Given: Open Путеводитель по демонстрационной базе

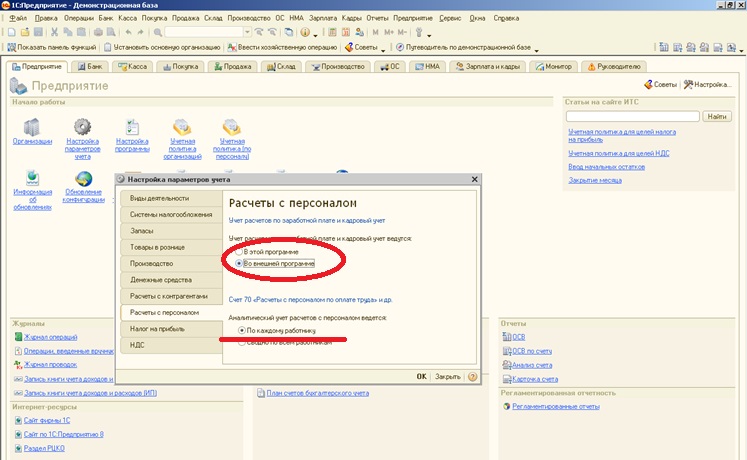Looking at the screenshot, I should [x=464, y=47].
